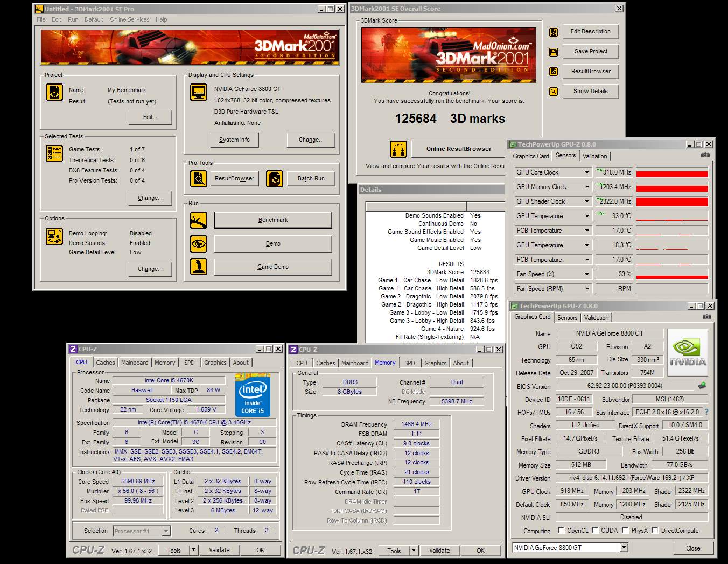
Task: Open the GPU Memory Clock sensor dropdown
Action: click(x=587, y=187)
